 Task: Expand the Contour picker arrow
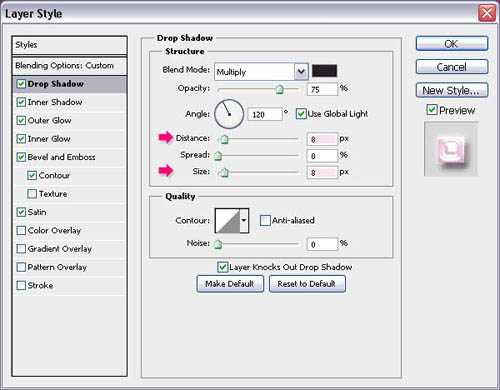click(x=244, y=220)
